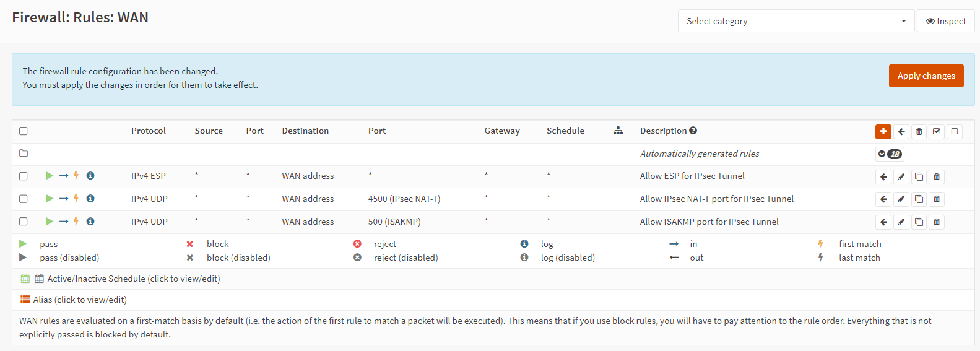Screen dimensions: 980x351
Task: Click the Description help question icon
Action: 693,131
